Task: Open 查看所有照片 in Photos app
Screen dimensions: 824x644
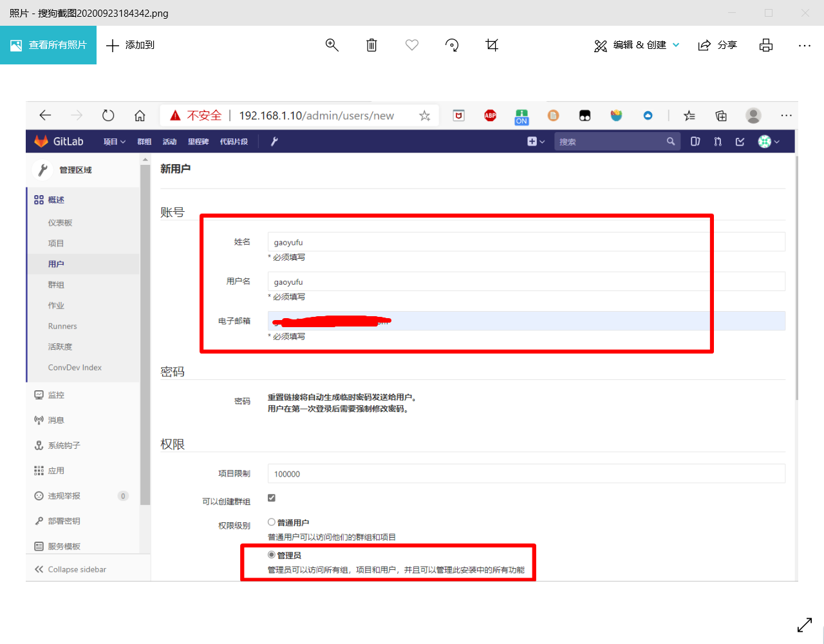Action: pyautogui.click(x=48, y=45)
